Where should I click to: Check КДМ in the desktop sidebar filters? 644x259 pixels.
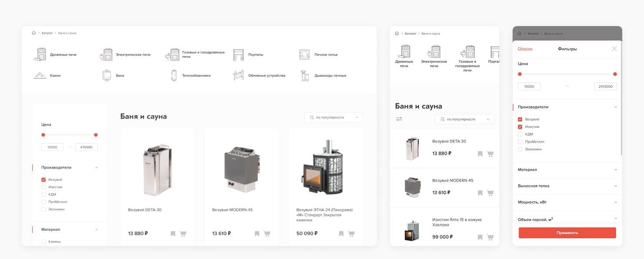click(44, 195)
